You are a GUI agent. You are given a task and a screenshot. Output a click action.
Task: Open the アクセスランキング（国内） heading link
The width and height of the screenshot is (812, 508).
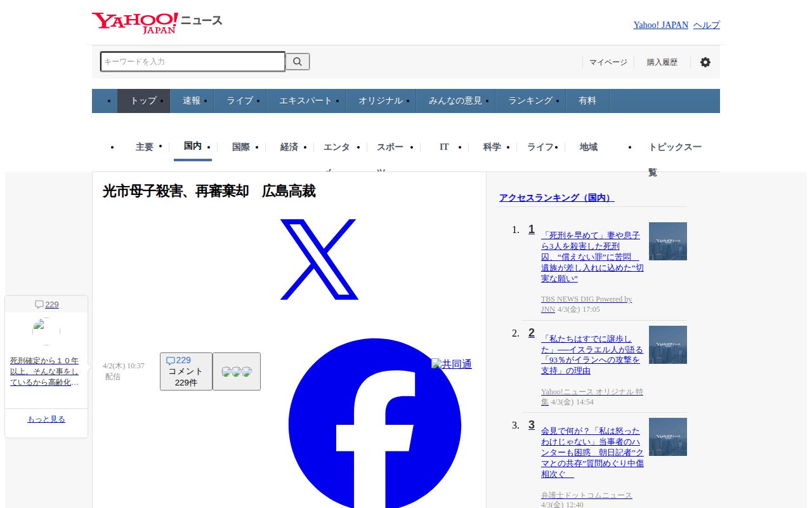click(556, 197)
